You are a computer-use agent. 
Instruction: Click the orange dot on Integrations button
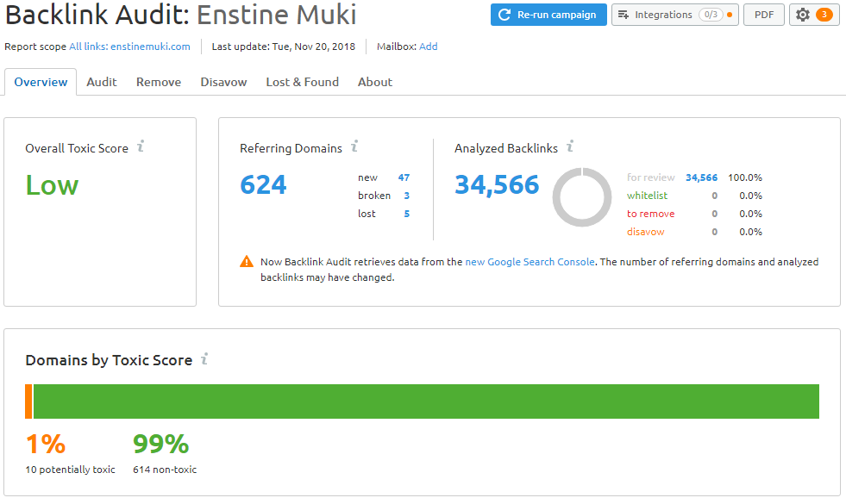coord(730,16)
